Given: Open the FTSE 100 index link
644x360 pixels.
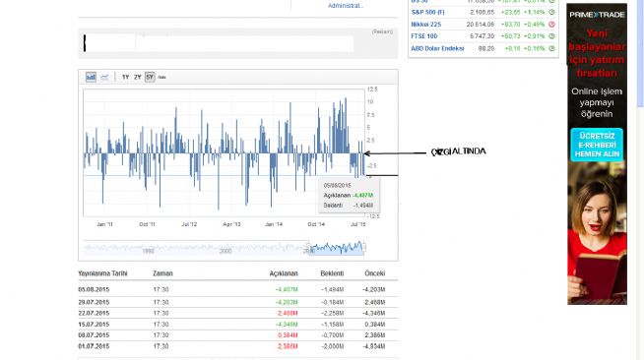Looking at the screenshot, I should click(423, 36).
